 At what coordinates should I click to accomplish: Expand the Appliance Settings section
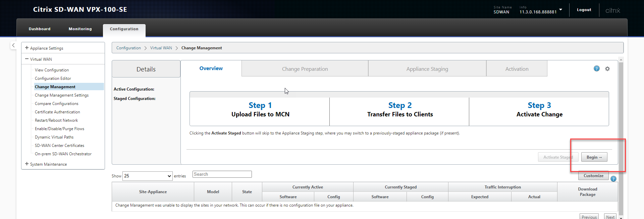click(27, 48)
